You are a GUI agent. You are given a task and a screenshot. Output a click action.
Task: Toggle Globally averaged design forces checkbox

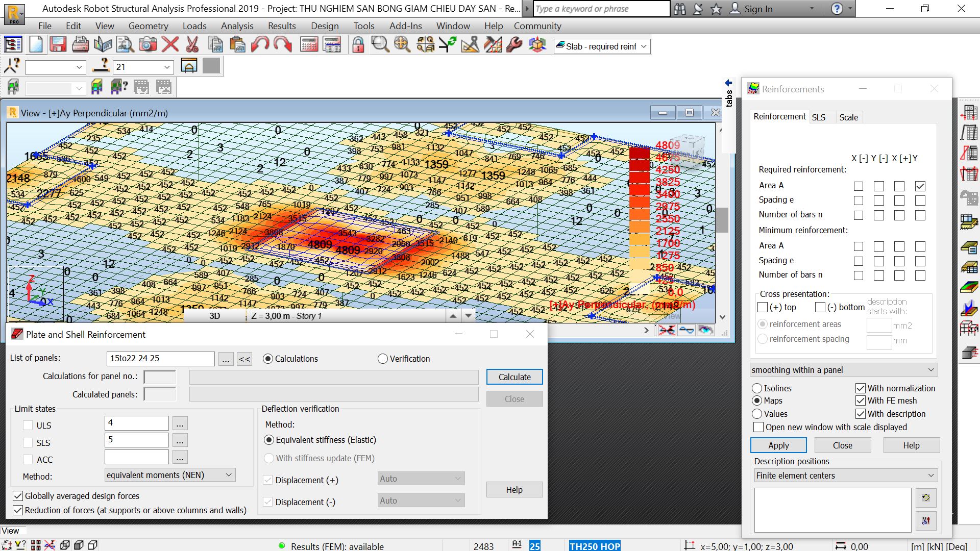[18, 495]
